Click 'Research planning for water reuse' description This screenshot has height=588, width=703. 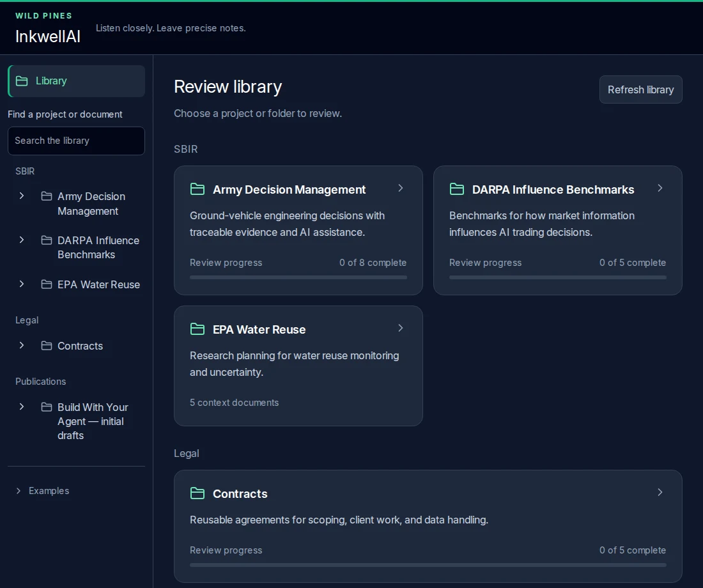coord(294,364)
